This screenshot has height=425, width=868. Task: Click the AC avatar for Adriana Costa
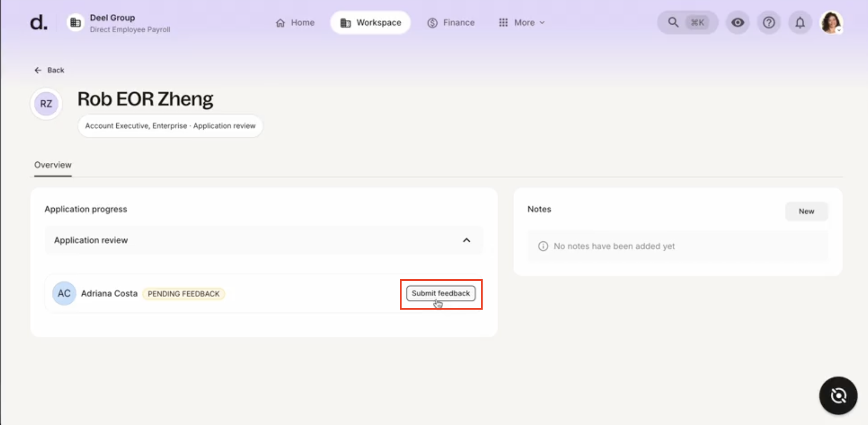(x=64, y=293)
